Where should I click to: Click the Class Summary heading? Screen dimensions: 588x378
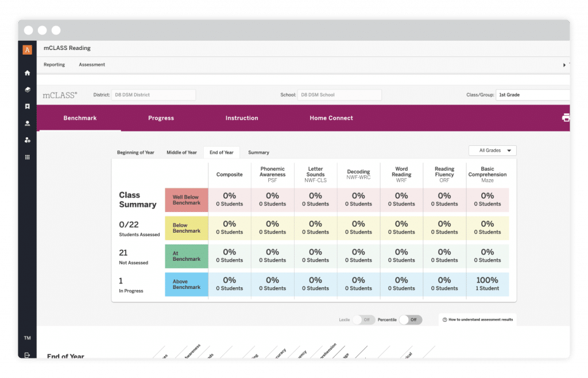pos(137,200)
